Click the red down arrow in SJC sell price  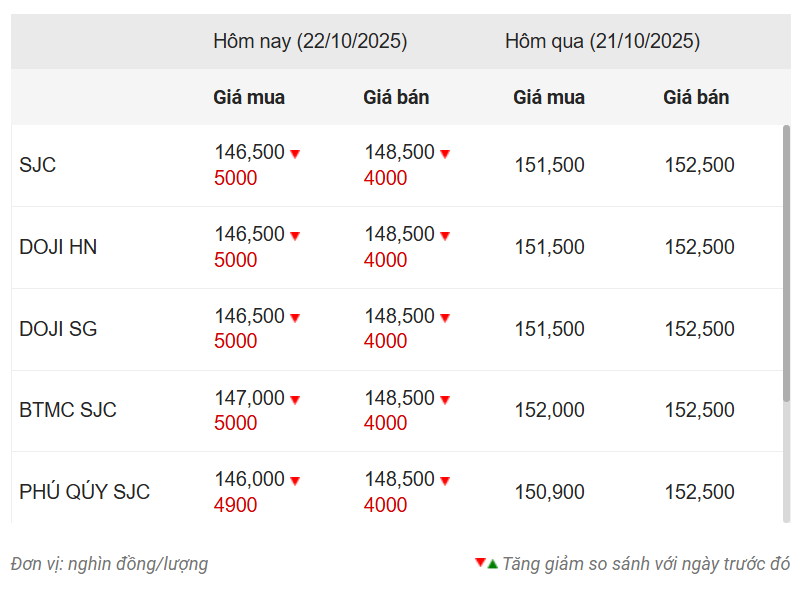445,154
